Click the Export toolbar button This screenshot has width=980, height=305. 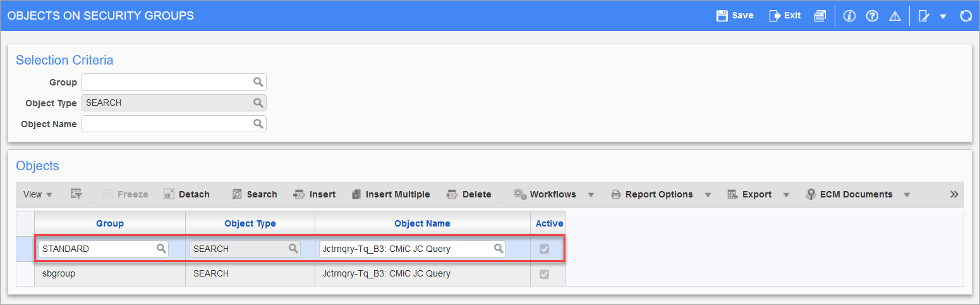pyautogui.click(x=749, y=194)
